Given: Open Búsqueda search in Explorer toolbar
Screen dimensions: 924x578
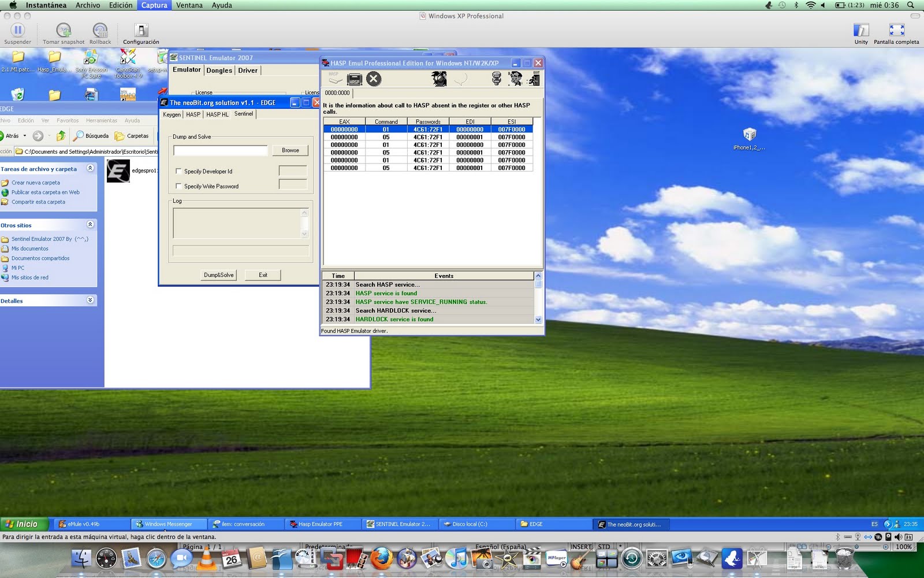Looking at the screenshot, I should [91, 136].
